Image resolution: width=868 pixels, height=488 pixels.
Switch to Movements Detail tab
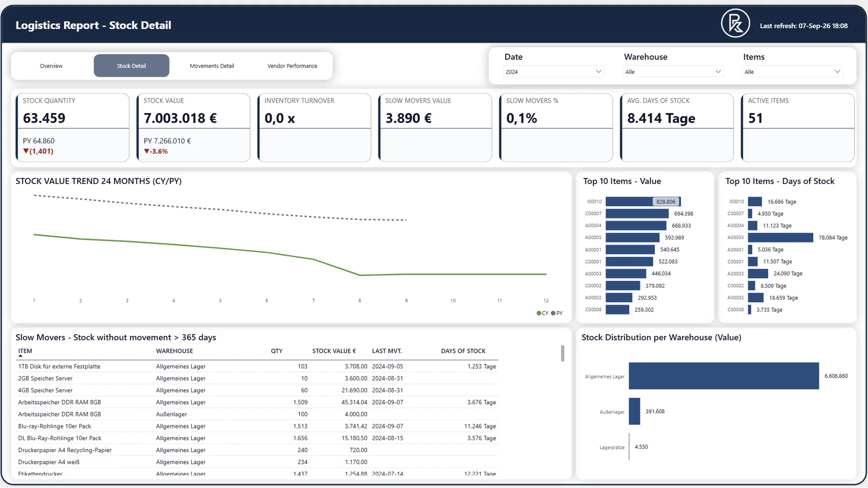(x=212, y=66)
